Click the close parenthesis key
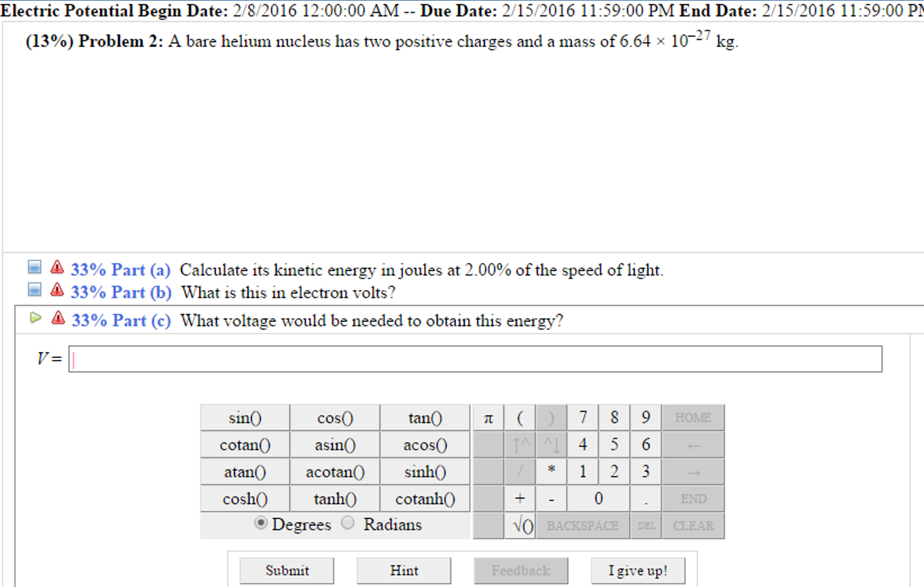Viewport: 924px width, 587px height. click(x=551, y=418)
